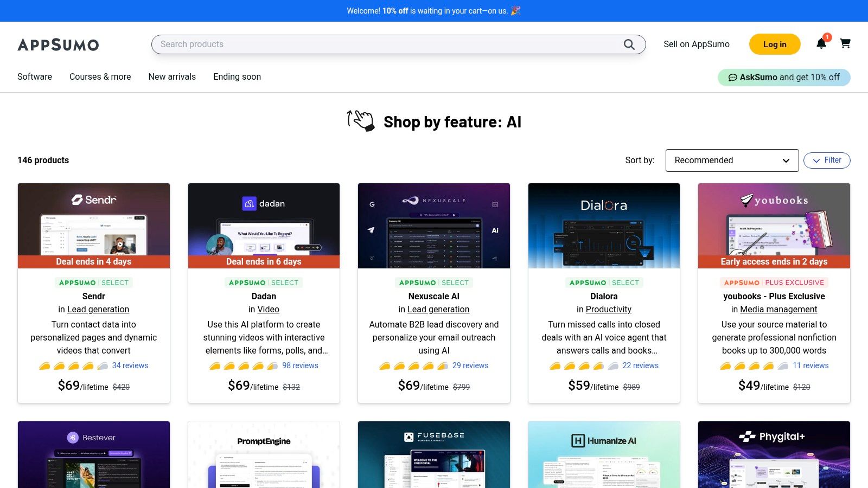Open the Lead generation category under Sendr
The width and height of the screenshot is (868, 488).
coord(98,310)
